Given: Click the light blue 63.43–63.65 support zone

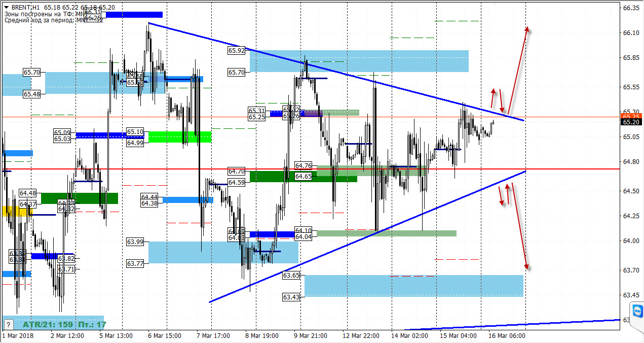Looking at the screenshot, I should 413,286.
